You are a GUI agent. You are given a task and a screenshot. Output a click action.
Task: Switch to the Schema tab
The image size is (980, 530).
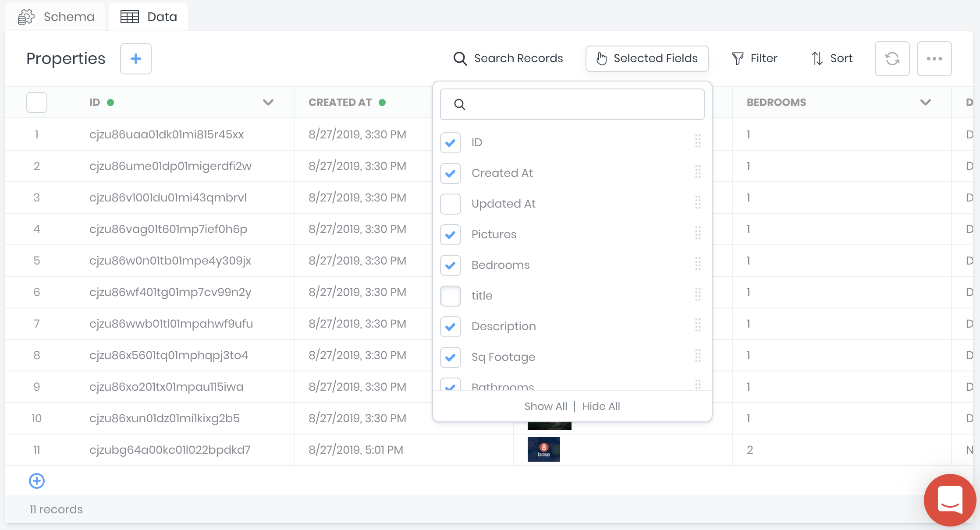pyautogui.click(x=56, y=17)
